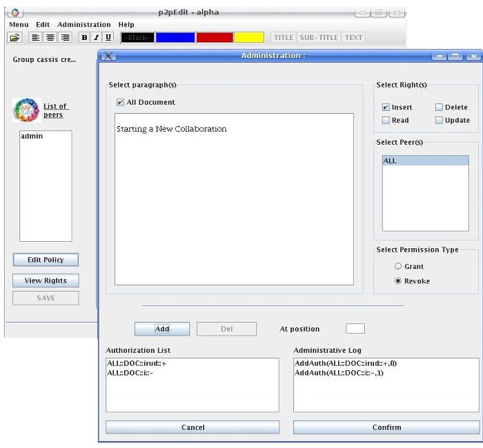Image resolution: width=483 pixels, height=448 pixels.
Task: Toggle underline formatting button
Action: click(108, 37)
